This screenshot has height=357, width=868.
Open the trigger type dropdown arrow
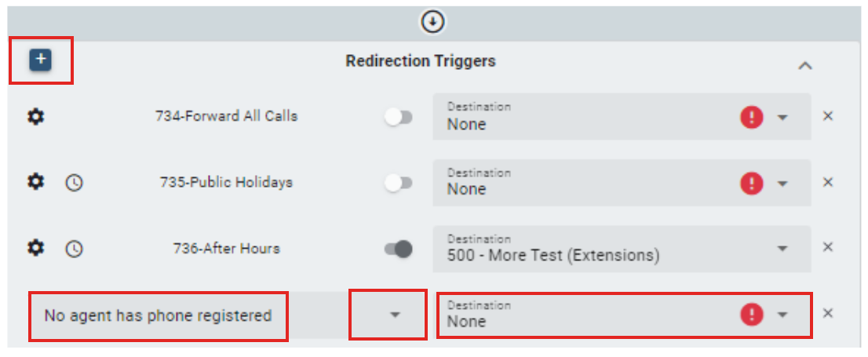point(395,315)
